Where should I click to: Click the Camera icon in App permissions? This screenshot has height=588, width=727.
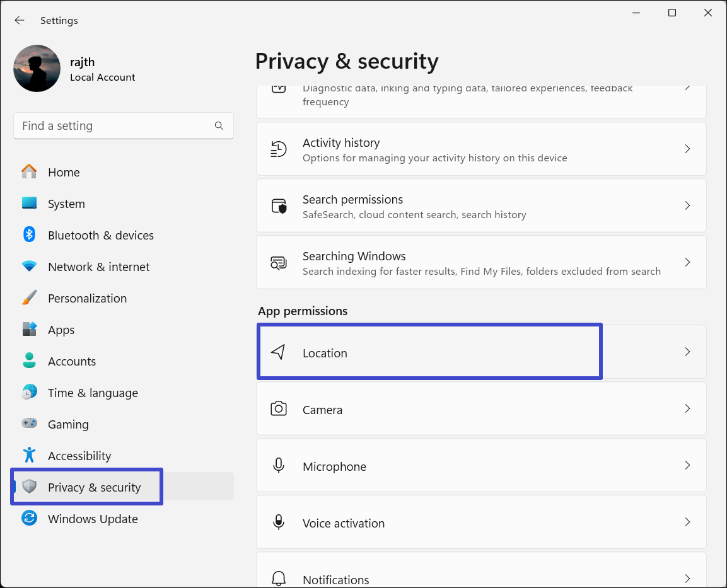(278, 409)
